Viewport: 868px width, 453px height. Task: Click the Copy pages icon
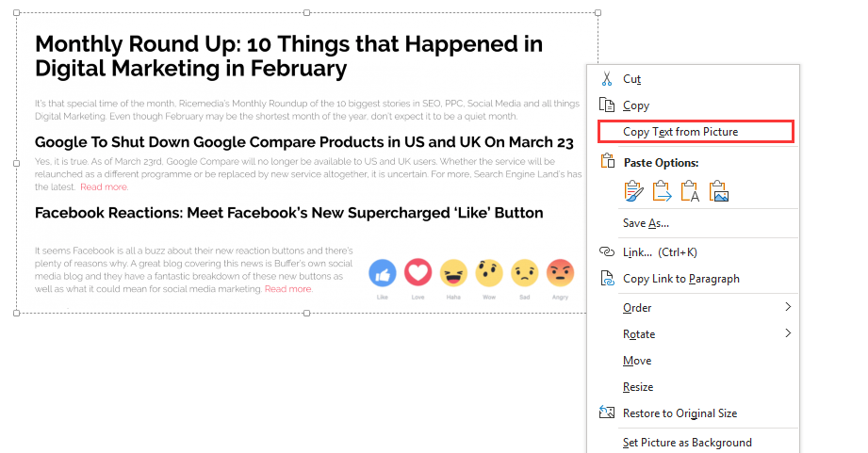[607, 105]
